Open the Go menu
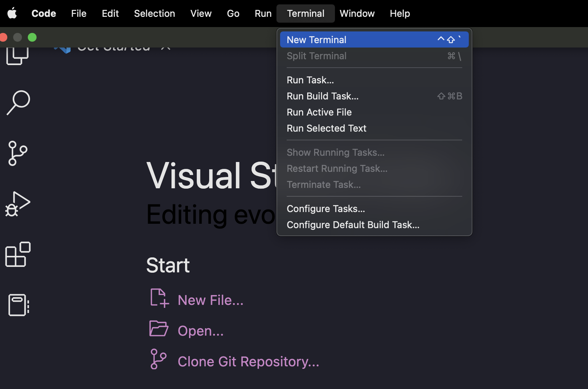588x389 pixels. click(233, 14)
